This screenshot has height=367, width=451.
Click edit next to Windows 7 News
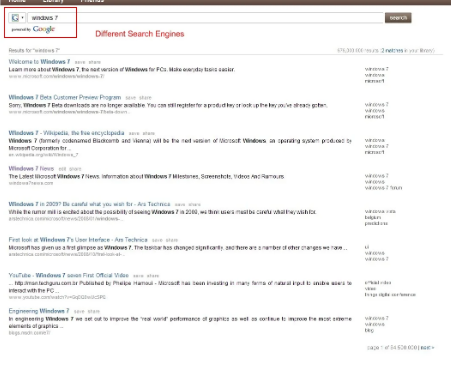(62, 169)
